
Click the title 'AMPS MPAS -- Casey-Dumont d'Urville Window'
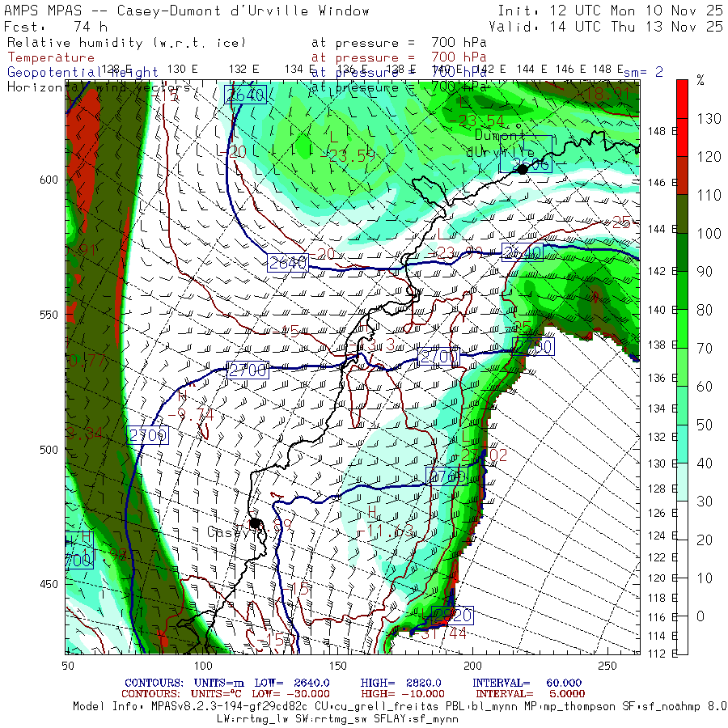click(x=187, y=11)
